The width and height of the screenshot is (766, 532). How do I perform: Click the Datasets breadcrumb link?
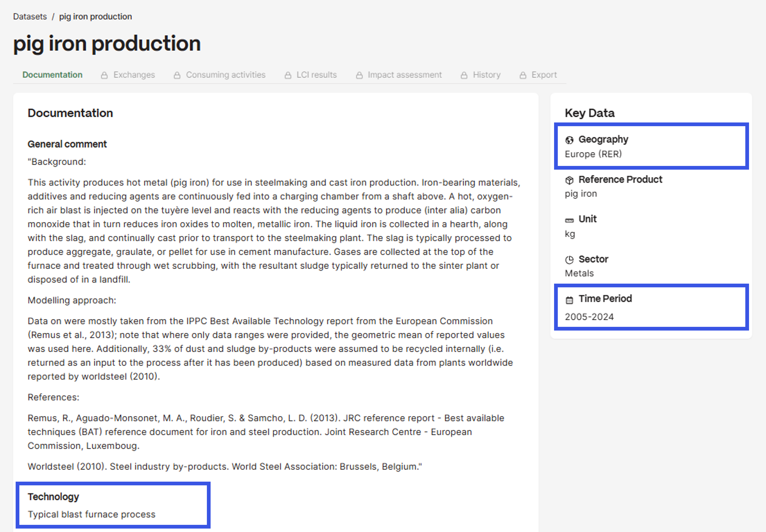[30, 17]
